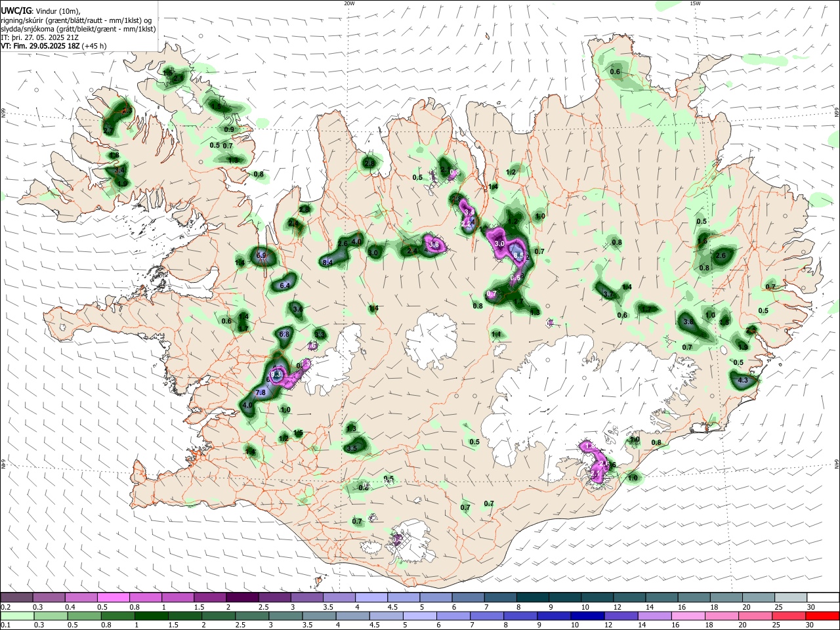Click the "8.4" precipitation value
Image resolution: width=840 pixels, height=630 pixels.
[x=328, y=262]
